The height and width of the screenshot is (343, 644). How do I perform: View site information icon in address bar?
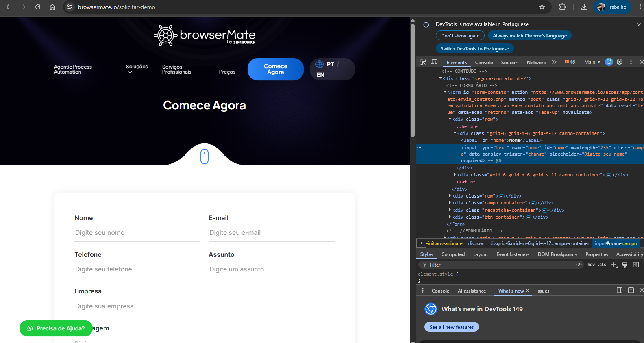70,7
